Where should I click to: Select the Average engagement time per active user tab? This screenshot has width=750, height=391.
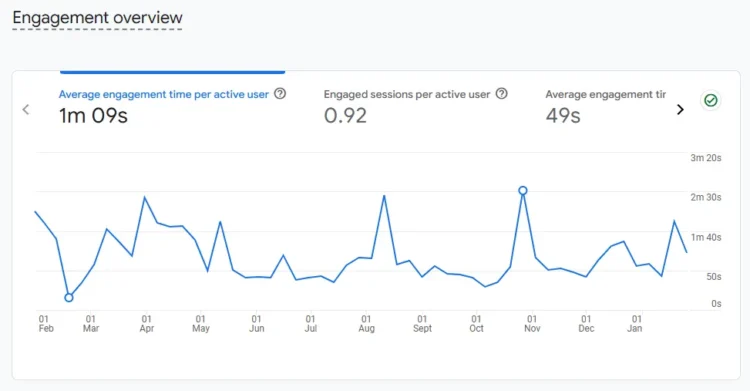click(172, 107)
